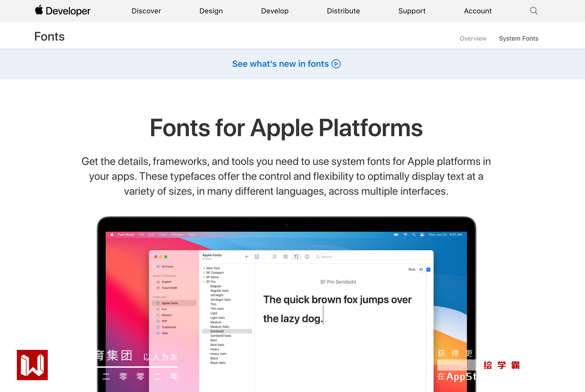This screenshot has height=392, width=585.
Task: Open the View menu in Font Book
Action: (163, 235)
